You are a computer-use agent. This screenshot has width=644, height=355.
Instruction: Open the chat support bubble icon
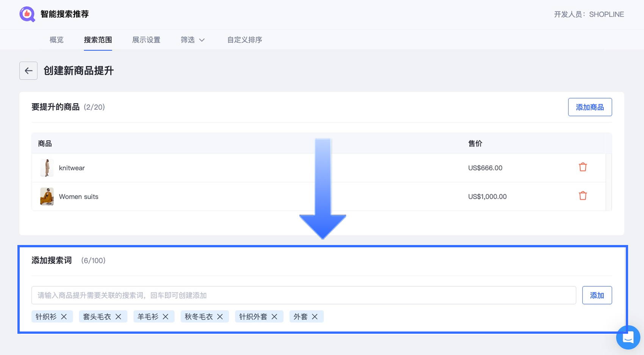[628, 337]
